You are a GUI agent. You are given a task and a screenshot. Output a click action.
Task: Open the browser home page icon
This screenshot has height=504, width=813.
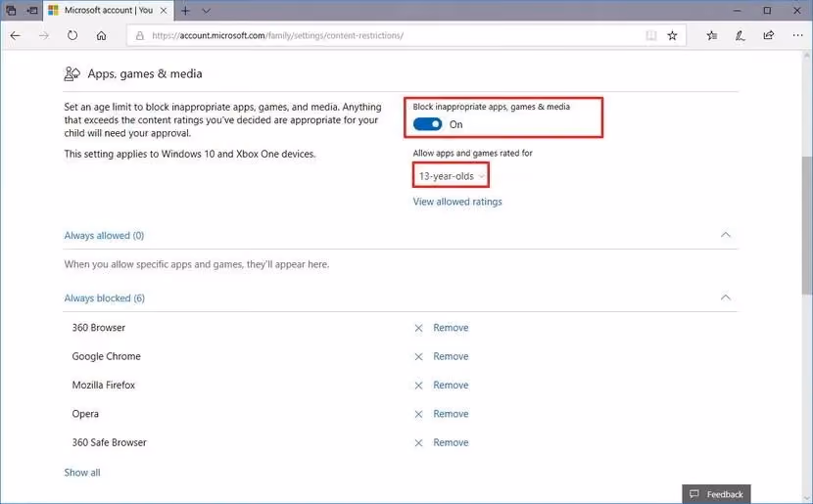(x=101, y=36)
